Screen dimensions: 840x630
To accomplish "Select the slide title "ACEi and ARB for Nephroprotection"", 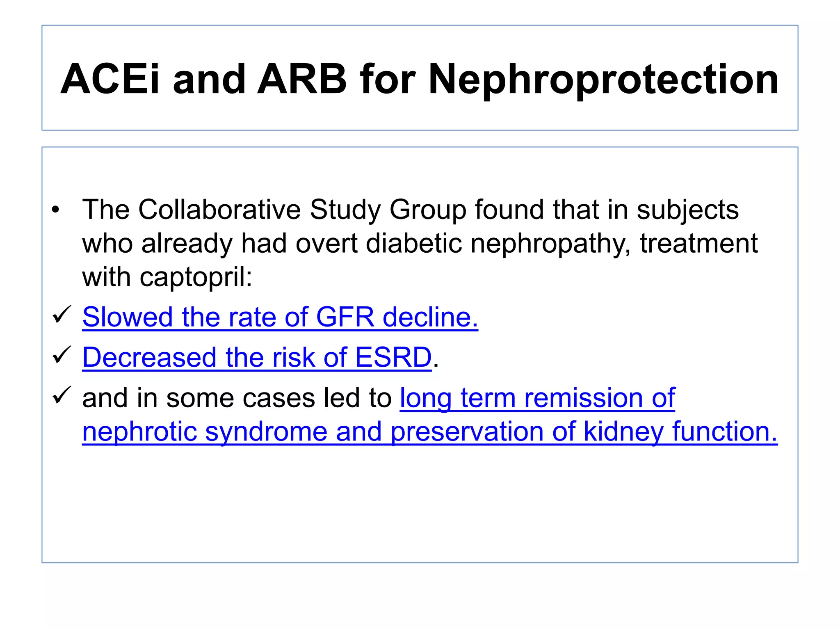I will (x=419, y=79).
